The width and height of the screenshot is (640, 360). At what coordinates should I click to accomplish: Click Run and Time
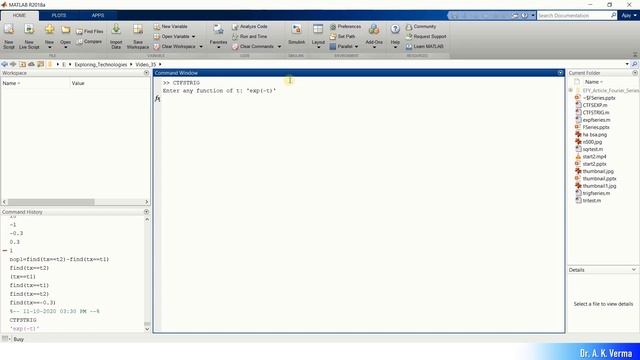[x=250, y=36]
